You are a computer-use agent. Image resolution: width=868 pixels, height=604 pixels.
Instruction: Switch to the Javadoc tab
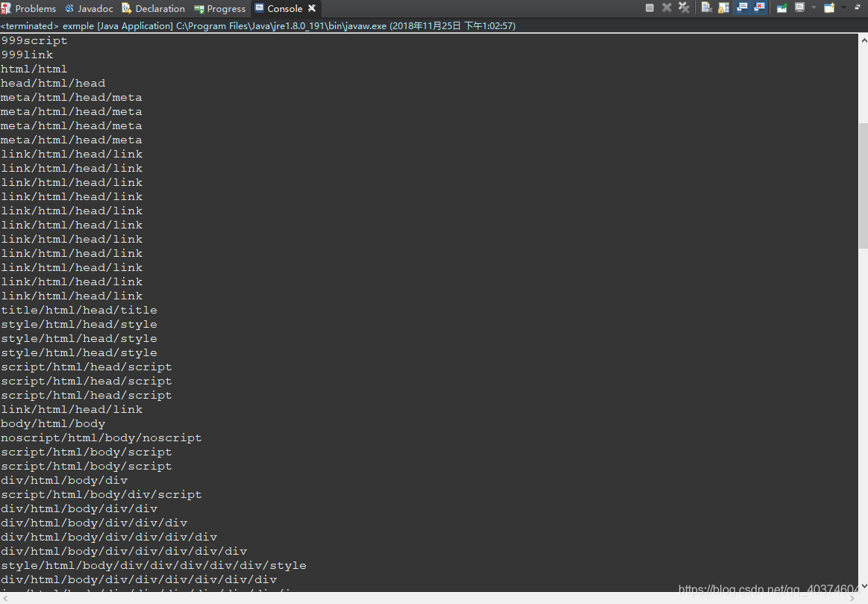point(89,8)
